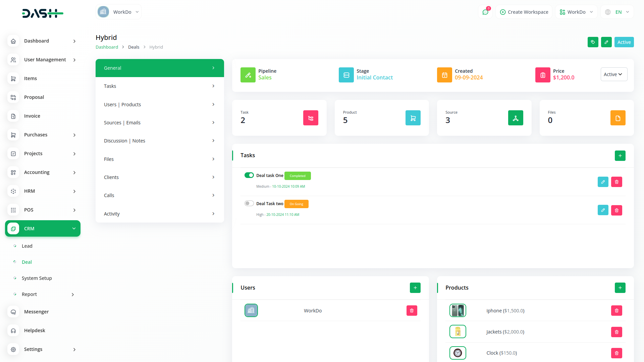Expand the WorkDo workspace selector
The height and width of the screenshot is (362, 644).
click(x=118, y=11)
